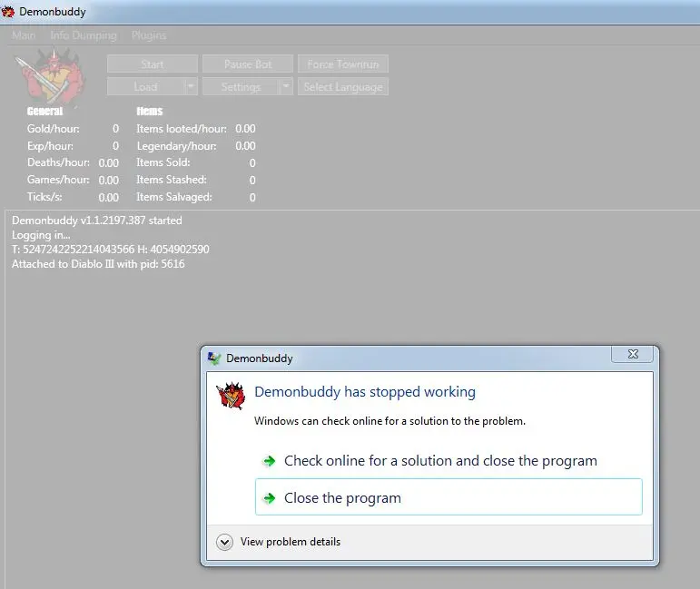The image size is (700, 589).
Task: Click the demon icon in crash dialog
Action: pos(232,396)
